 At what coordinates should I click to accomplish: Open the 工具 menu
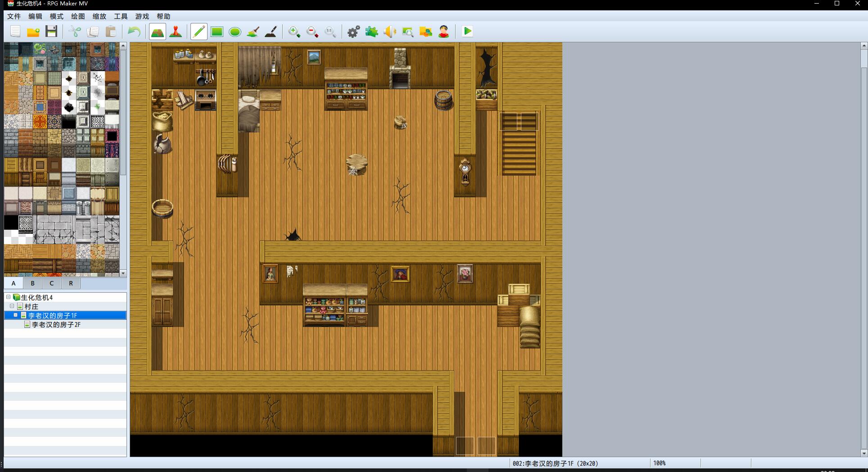[x=121, y=16]
